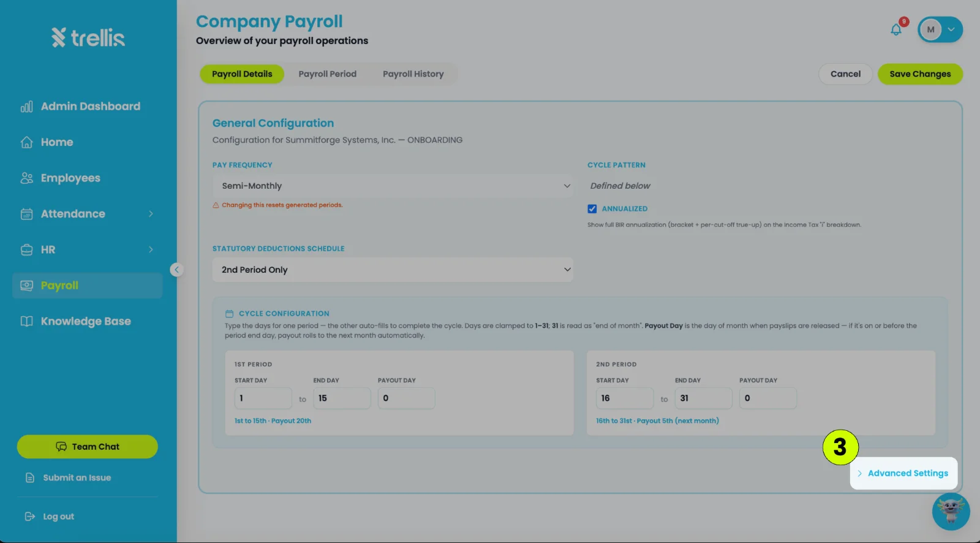This screenshot has width=980, height=543.
Task: Click the Payroll money icon
Action: (26, 286)
